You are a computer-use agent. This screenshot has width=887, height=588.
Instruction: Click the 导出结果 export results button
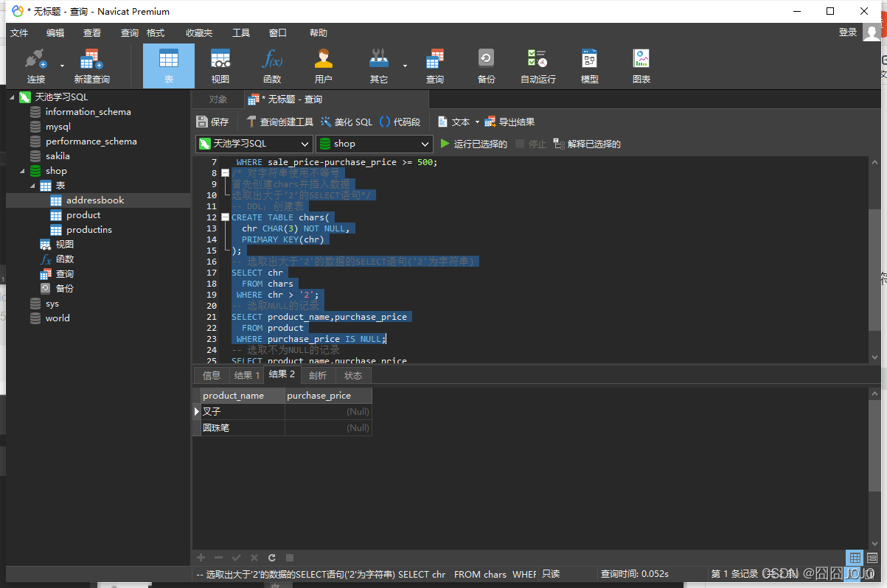point(509,122)
